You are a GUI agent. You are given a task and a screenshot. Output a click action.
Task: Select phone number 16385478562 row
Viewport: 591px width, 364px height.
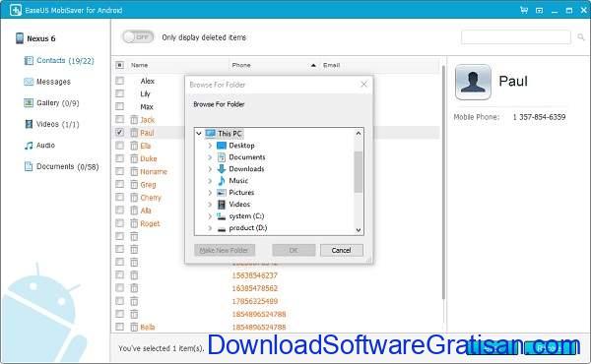pyautogui.click(x=255, y=288)
